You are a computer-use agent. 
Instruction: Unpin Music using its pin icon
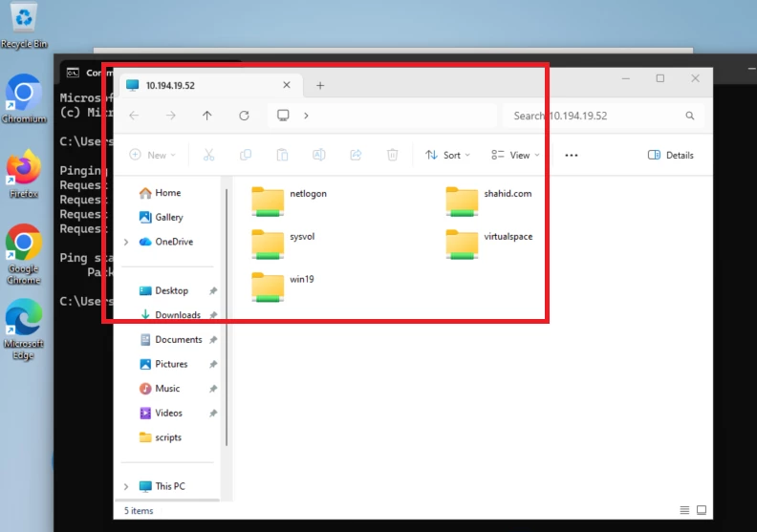[x=213, y=389]
